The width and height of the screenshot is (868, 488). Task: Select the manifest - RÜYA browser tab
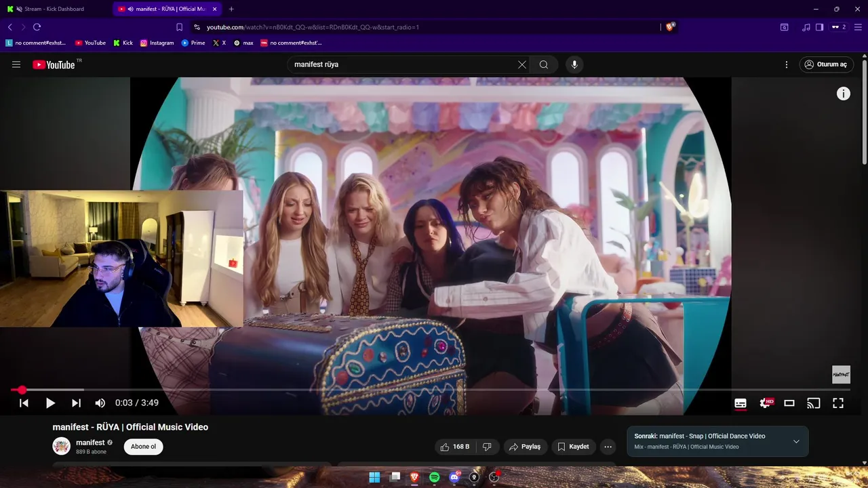pos(166,9)
